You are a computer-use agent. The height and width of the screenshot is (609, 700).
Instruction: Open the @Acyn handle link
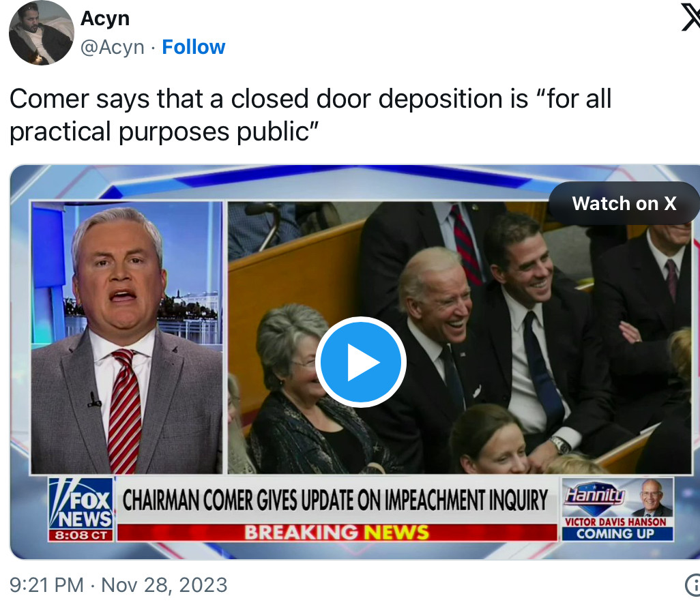[112, 47]
